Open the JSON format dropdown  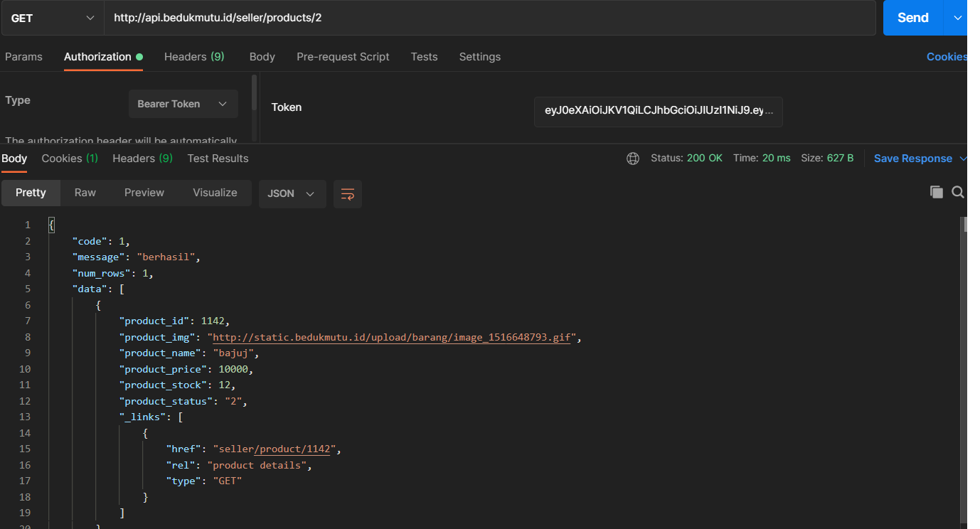point(292,193)
